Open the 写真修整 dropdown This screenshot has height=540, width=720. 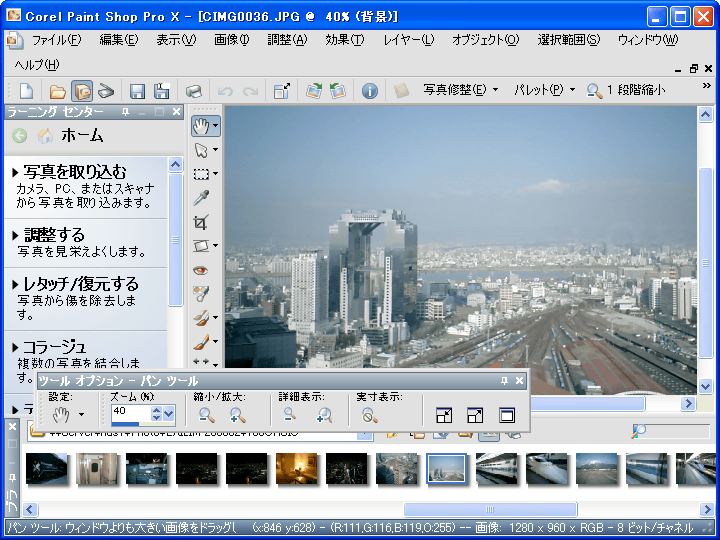[x=461, y=90]
